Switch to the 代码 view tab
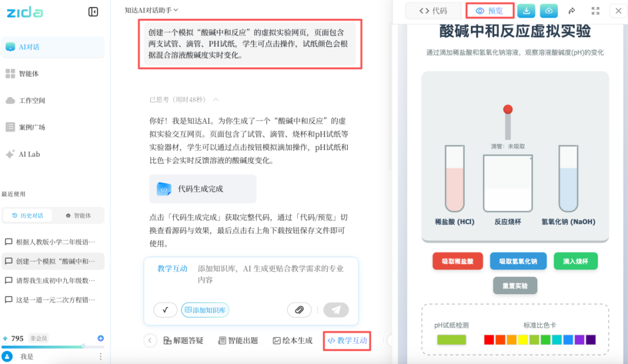628x364 pixels. (x=433, y=11)
